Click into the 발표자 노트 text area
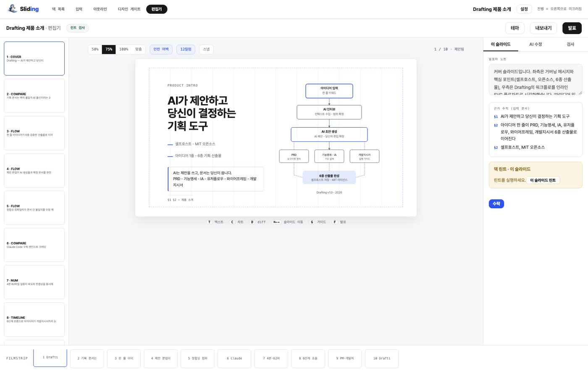The width and height of the screenshot is (588, 372). tap(535, 79)
